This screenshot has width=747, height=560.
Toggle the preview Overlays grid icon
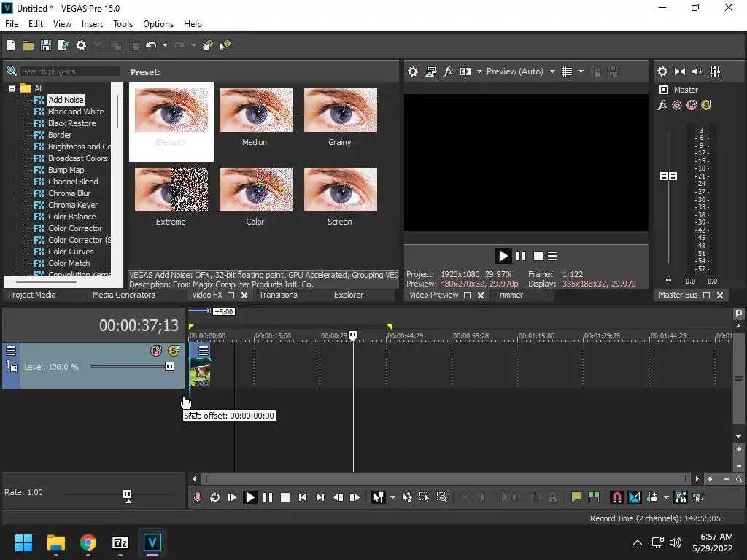(566, 71)
